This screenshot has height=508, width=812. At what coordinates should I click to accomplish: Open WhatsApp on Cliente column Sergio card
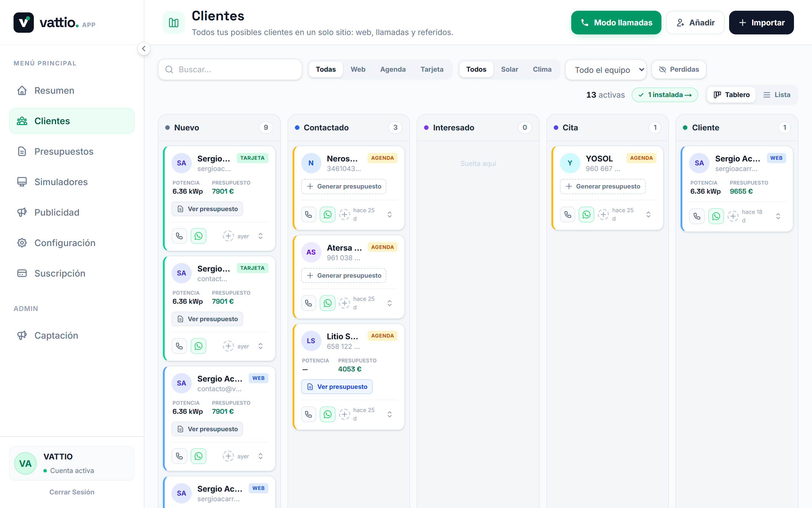coord(716,216)
